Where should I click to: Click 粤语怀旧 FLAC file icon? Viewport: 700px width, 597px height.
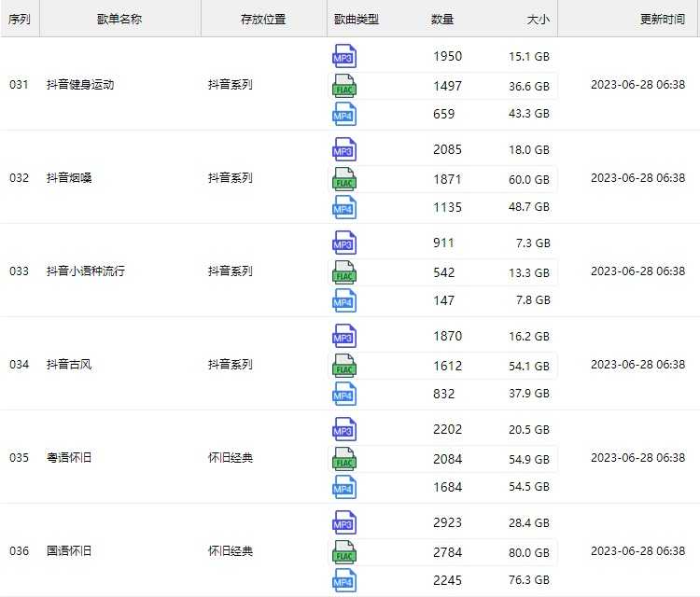point(344,459)
